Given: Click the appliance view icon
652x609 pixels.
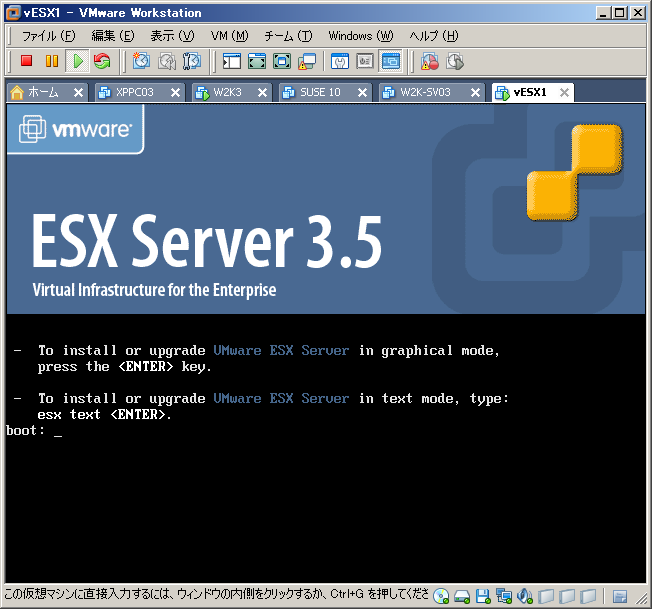Looking at the screenshot, I should coord(365,62).
